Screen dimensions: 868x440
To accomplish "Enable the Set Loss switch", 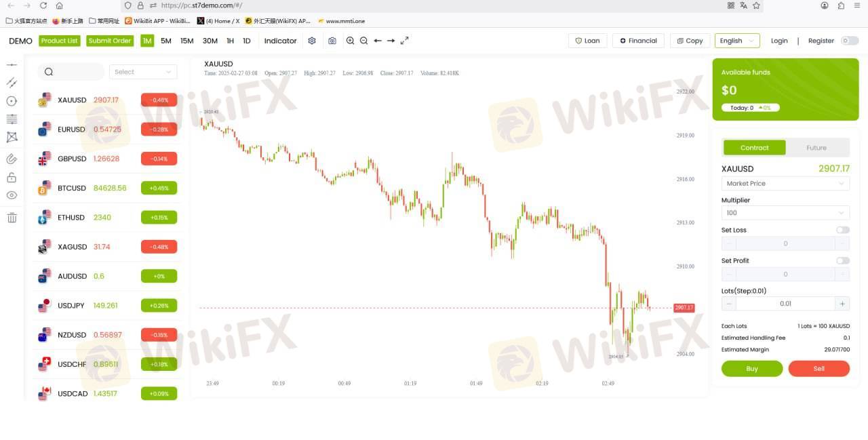I will pos(843,230).
